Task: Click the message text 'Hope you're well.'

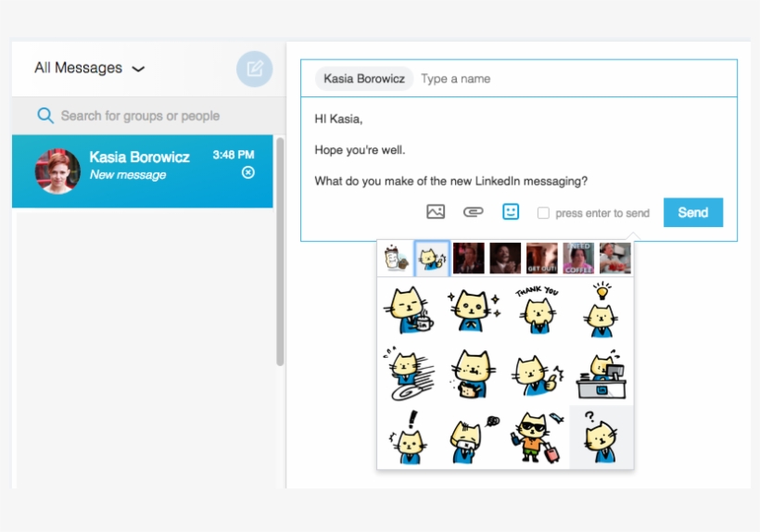Action: (x=360, y=150)
